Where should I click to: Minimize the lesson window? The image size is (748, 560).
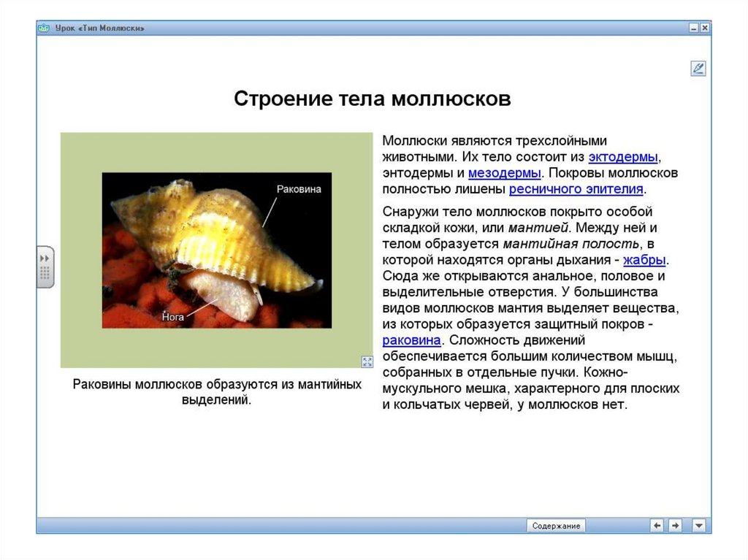point(692,28)
